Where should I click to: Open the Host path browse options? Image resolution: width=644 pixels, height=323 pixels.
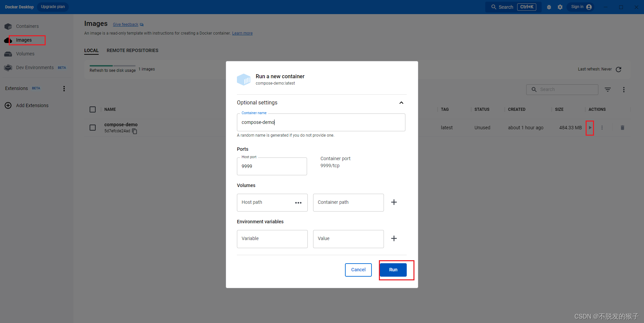[298, 203]
